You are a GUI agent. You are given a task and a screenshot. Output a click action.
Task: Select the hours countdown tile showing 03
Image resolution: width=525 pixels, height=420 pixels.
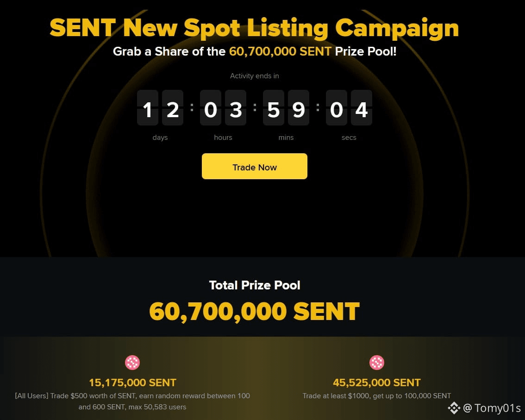click(x=223, y=108)
